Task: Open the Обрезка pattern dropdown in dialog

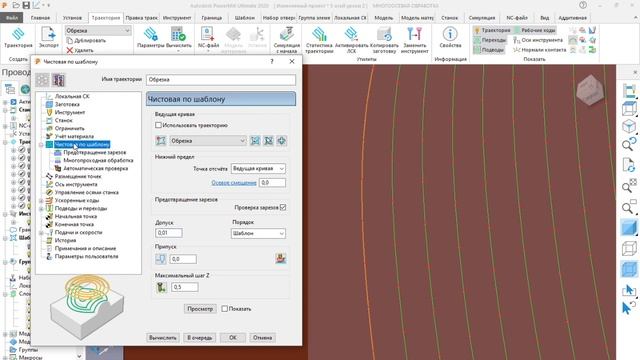Action: point(242,141)
